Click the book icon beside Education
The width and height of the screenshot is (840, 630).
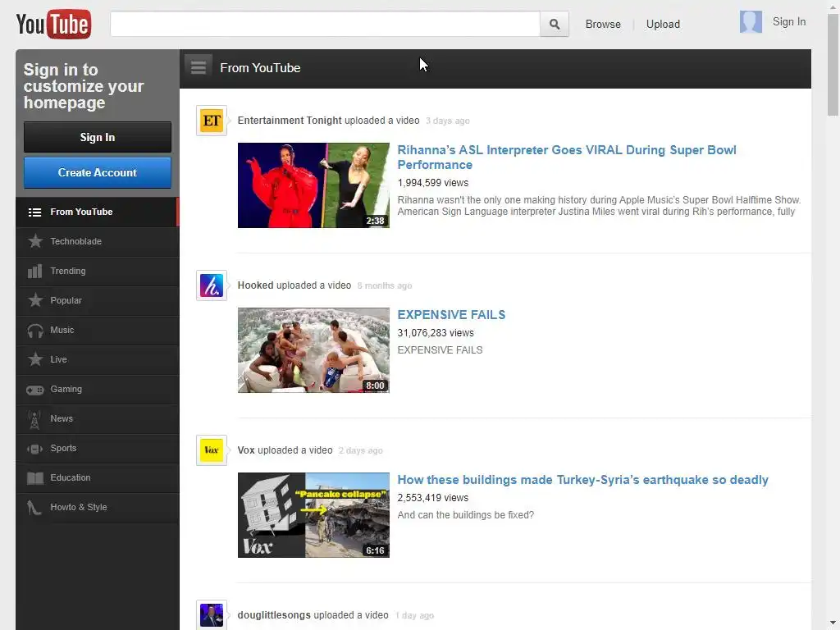pyautogui.click(x=35, y=478)
